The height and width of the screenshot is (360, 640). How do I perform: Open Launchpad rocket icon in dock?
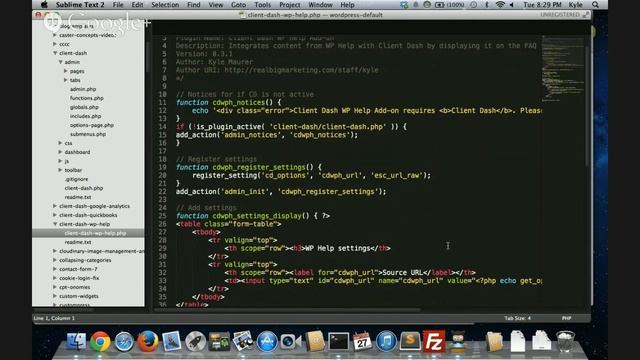[195, 341]
